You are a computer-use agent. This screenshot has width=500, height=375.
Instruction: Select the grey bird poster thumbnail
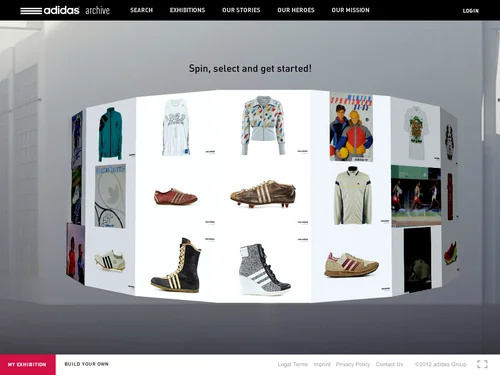tap(110, 196)
